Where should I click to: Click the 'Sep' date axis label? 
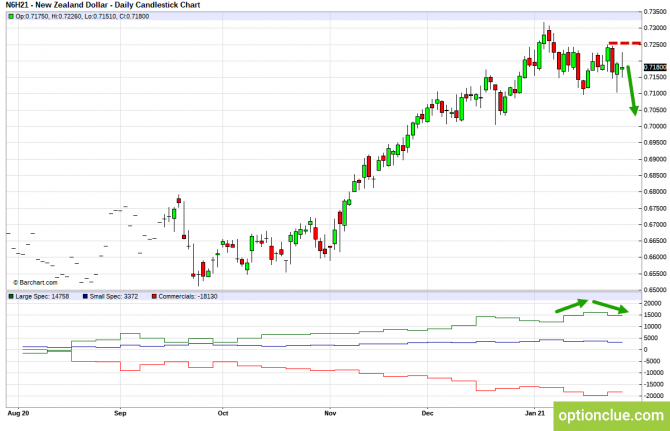tap(120, 413)
